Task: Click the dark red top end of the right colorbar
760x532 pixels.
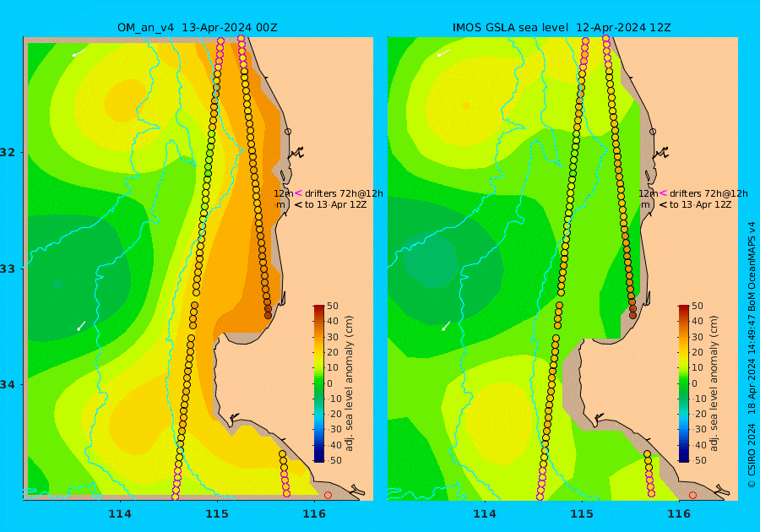Action: point(683,308)
